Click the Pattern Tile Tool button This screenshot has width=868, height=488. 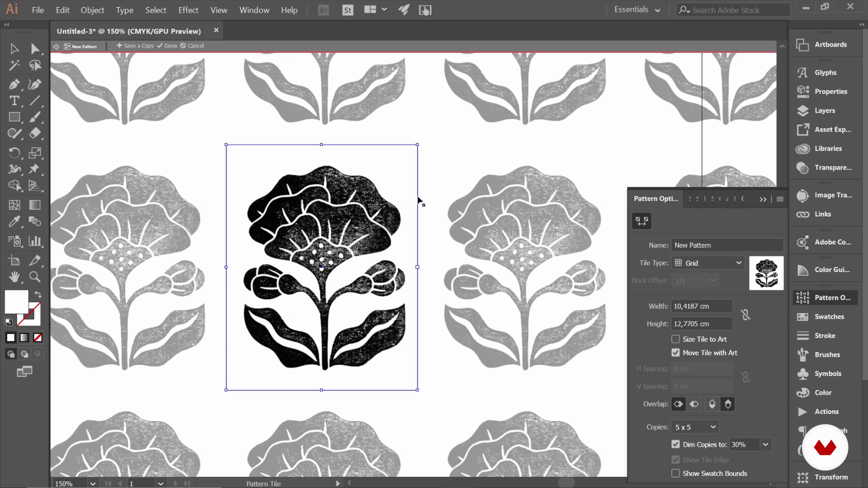(642, 221)
